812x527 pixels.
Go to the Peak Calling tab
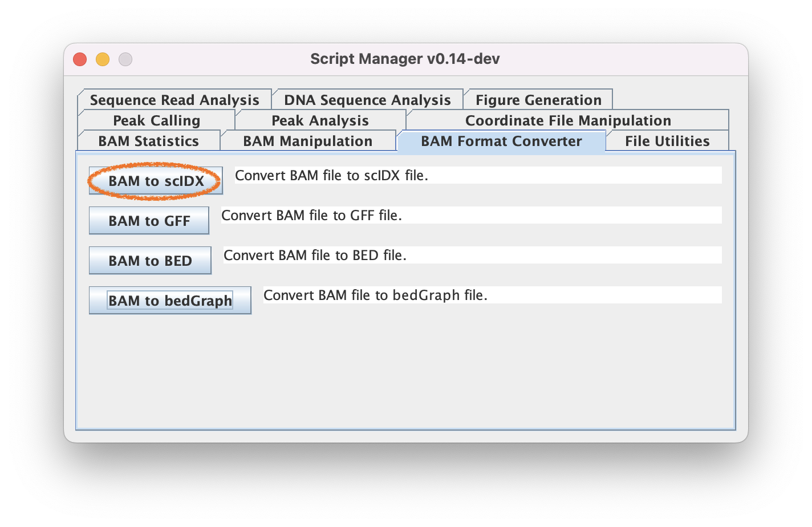pyautogui.click(x=156, y=121)
